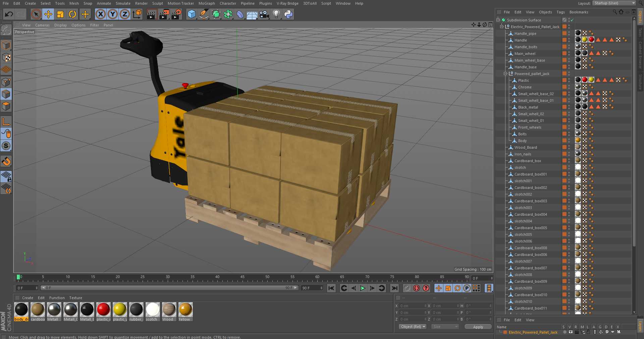644x339 pixels.
Task: Enable the Axis tool in left toolbar
Action: coord(6,122)
